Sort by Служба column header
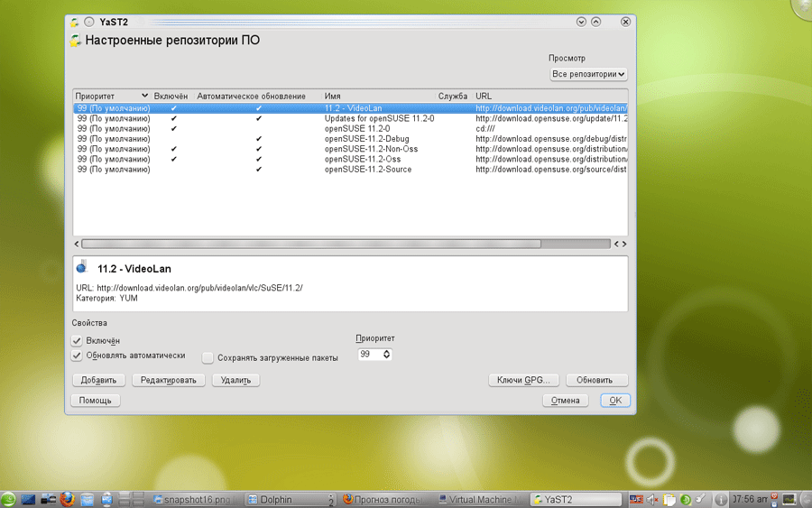 pyautogui.click(x=453, y=97)
